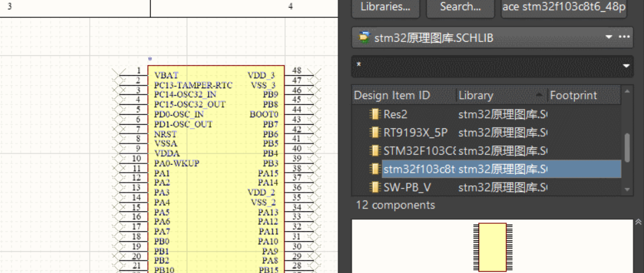This screenshot has height=273, width=644.
Task: Click pin number 44 beside BOOT0
Action: coord(296,110)
